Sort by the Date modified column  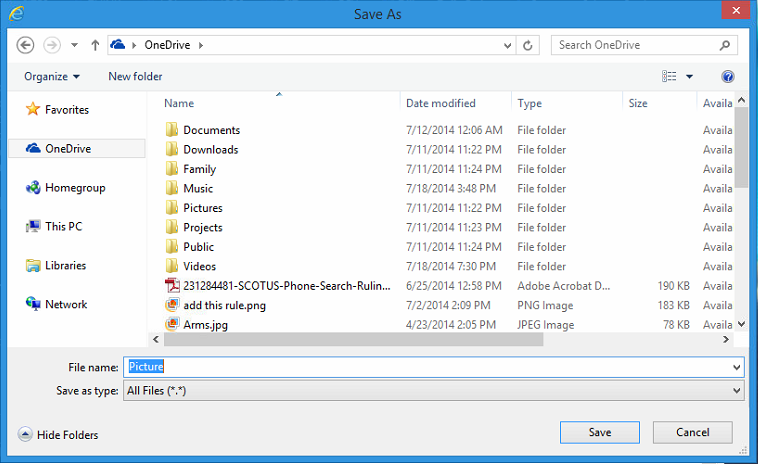coord(440,103)
